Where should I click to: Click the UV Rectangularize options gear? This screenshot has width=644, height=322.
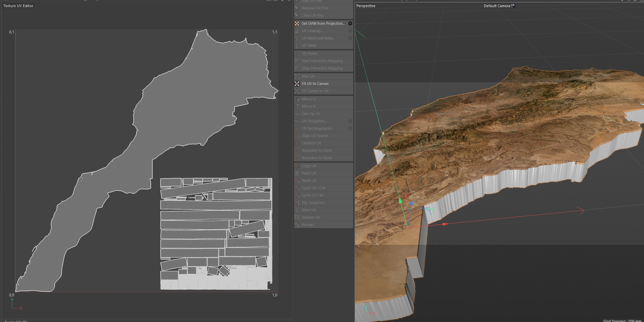click(350, 128)
